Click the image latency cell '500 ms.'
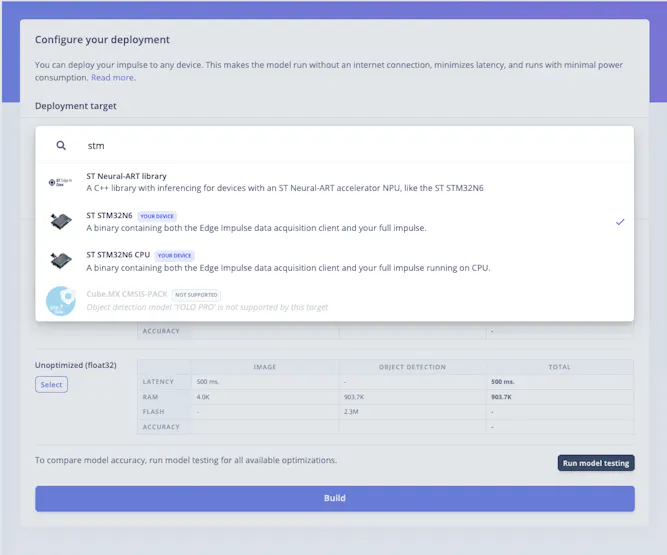 208,381
